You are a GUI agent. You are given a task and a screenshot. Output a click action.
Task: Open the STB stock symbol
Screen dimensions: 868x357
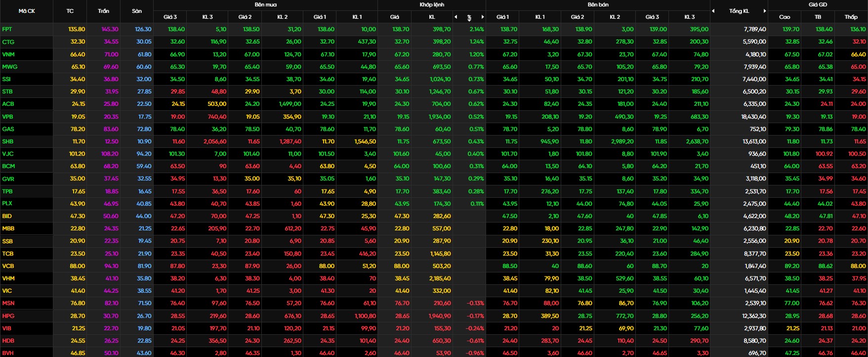pos(7,91)
